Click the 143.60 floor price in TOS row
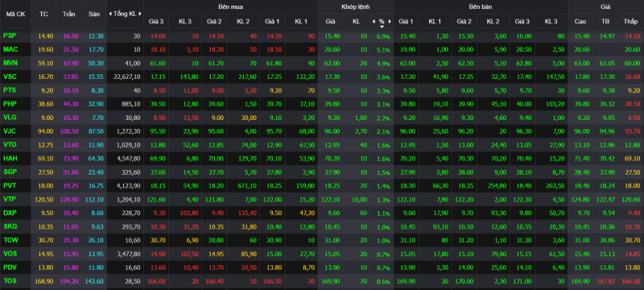644x290 pixels. 94,280
